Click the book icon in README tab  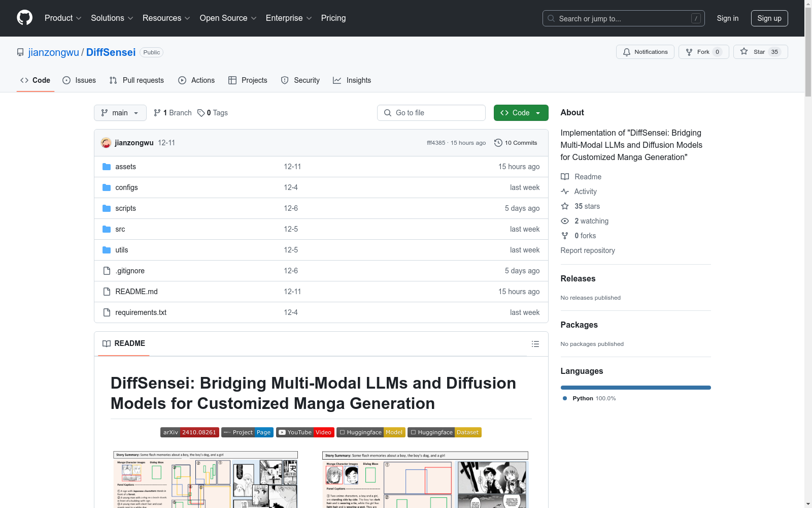107,344
